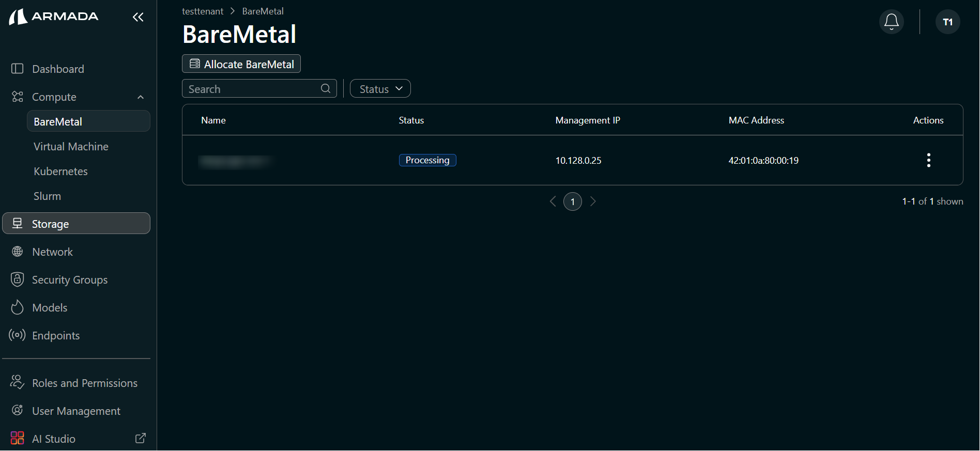Viewport: 980px width, 451px height.
Task: Open Roles and Permissions page
Action: point(76,383)
